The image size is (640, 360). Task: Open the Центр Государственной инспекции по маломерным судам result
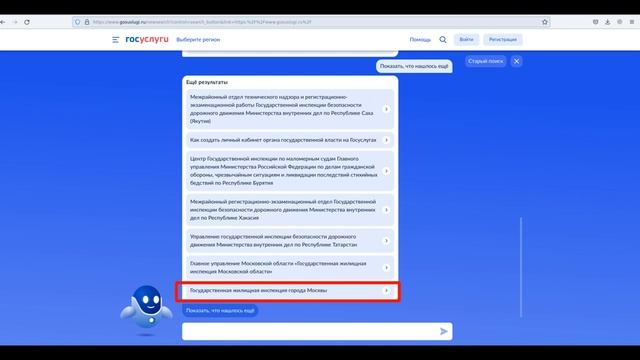click(x=290, y=171)
